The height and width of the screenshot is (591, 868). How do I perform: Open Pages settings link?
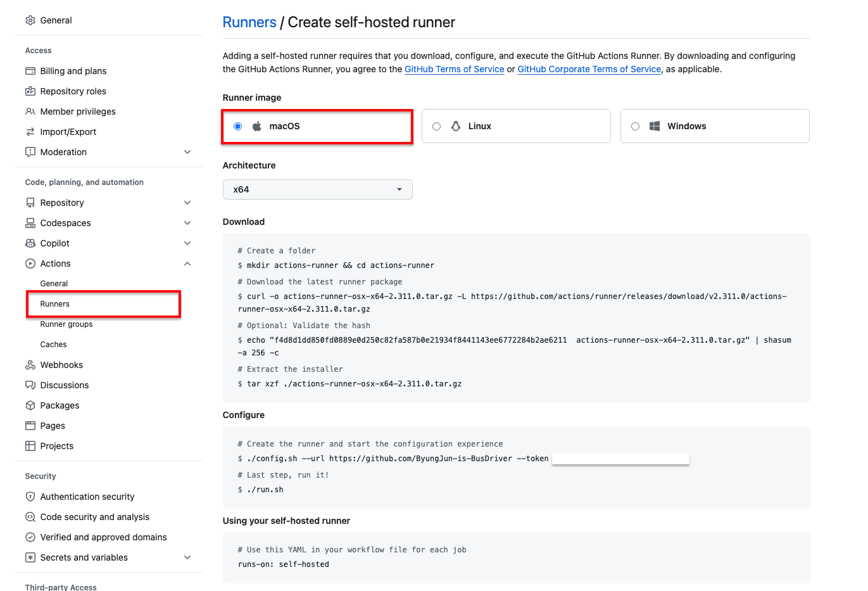pyautogui.click(x=53, y=426)
